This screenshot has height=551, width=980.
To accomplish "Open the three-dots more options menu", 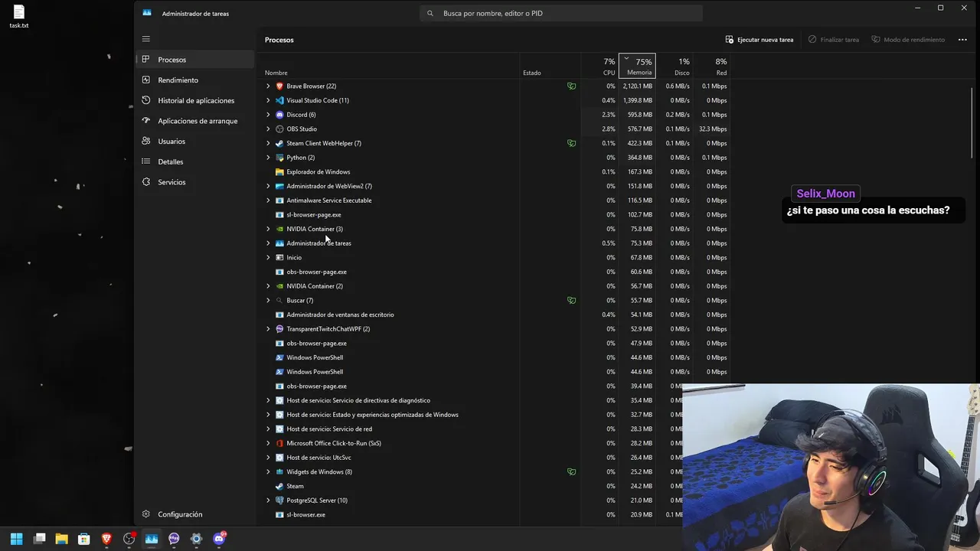I will click(962, 40).
